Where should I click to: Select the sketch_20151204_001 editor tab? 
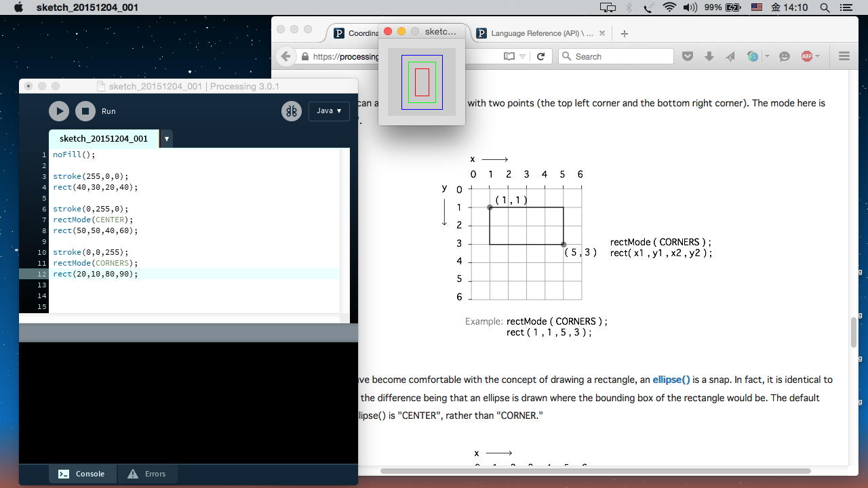tap(103, 138)
